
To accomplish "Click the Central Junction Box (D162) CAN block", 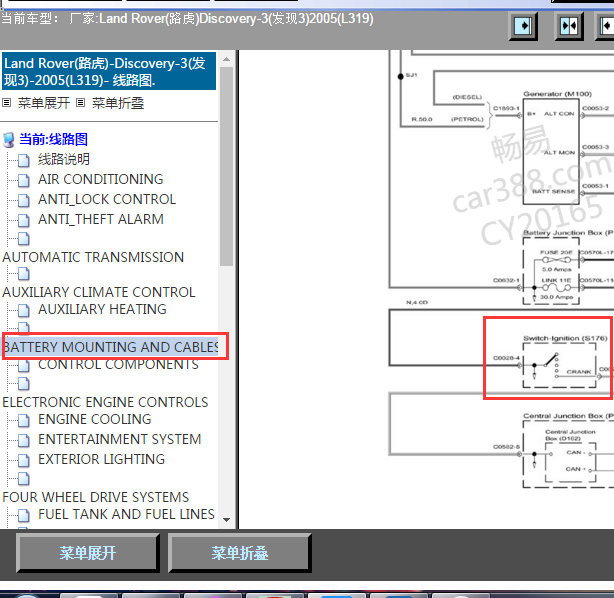I will [571, 462].
